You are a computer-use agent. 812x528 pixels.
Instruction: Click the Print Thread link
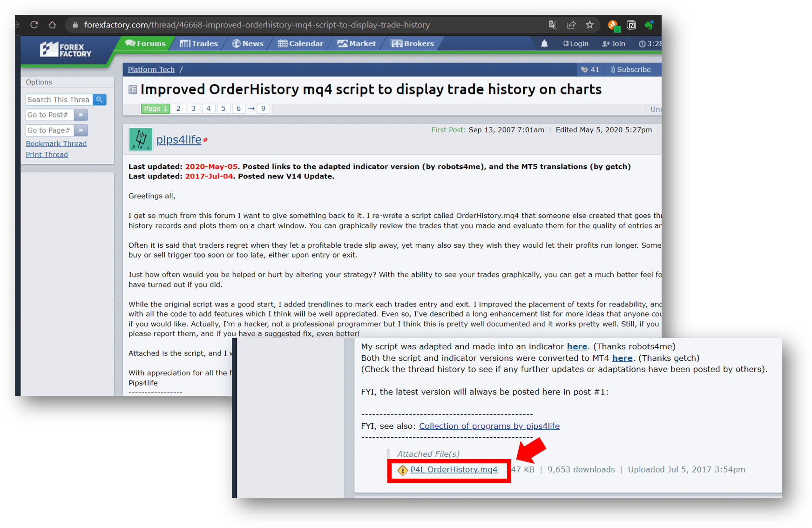pos(47,155)
